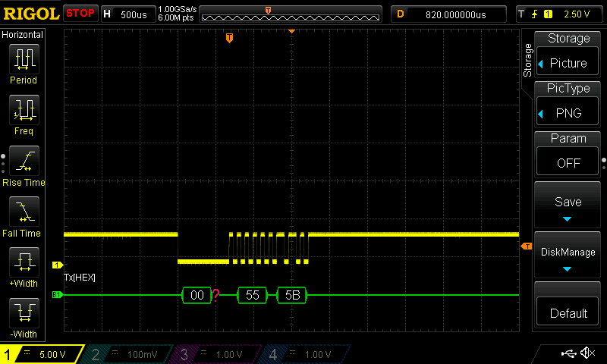607x364 pixels.
Task: Toggle channel 4 1.00 V tab
Action: point(306,354)
